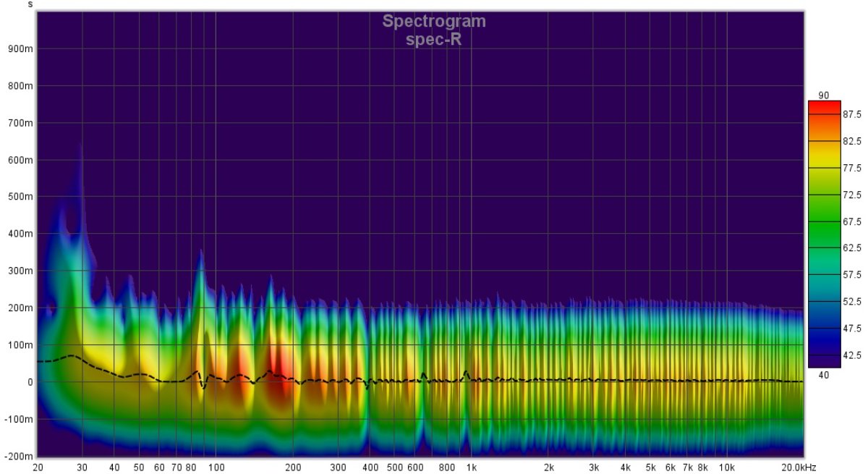The image size is (868, 474).
Task: Click the 900m label on time axis
Action: [x=20, y=49]
